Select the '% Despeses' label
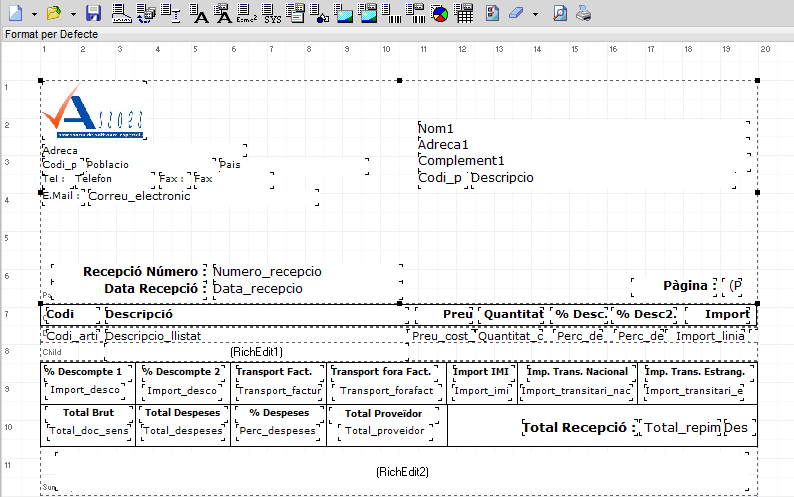Image resolution: width=794 pixels, height=497 pixels. click(279, 413)
